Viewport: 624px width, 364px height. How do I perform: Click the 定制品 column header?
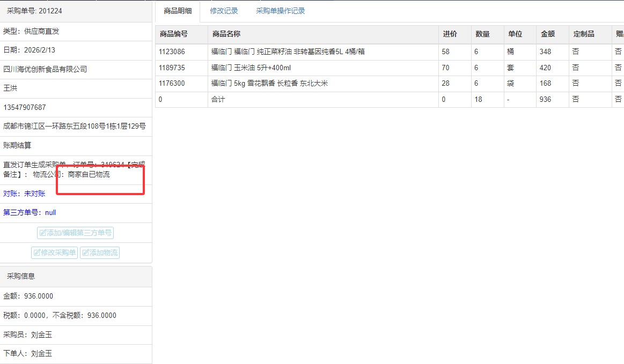pos(584,34)
